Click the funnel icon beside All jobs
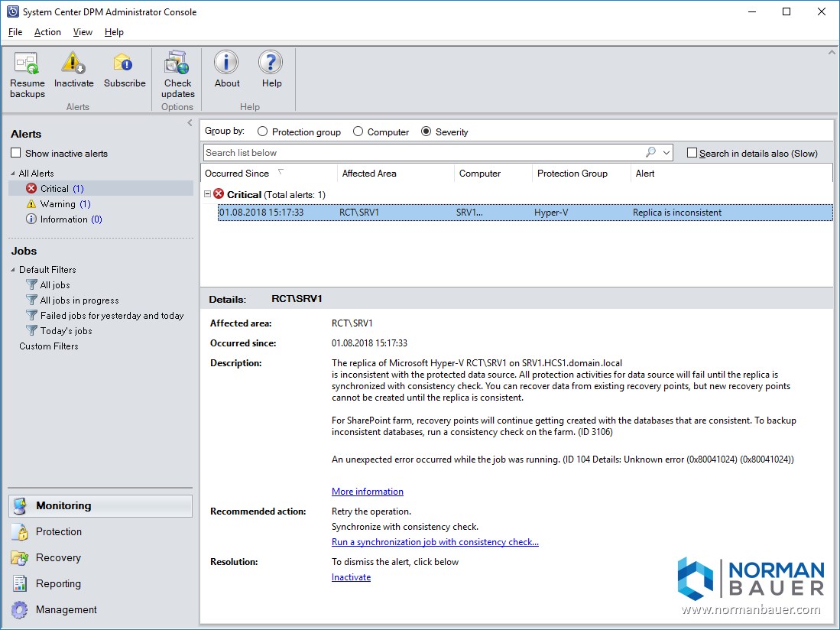The width and height of the screenshot is (840, 630). [31, 284]
